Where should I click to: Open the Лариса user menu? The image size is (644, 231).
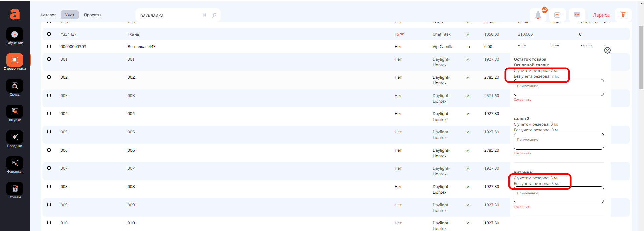coord(601,15)
